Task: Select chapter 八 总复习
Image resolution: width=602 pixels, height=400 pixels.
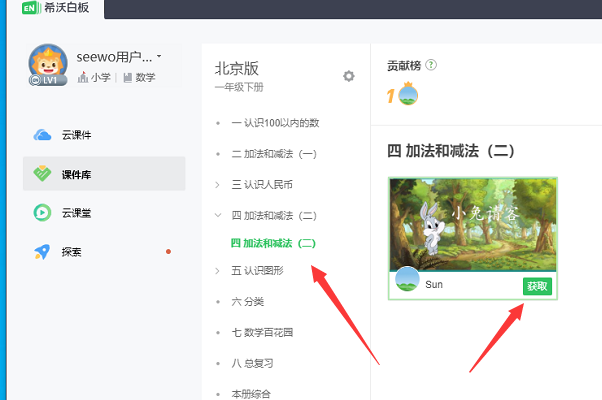Action: coord(252,363)
